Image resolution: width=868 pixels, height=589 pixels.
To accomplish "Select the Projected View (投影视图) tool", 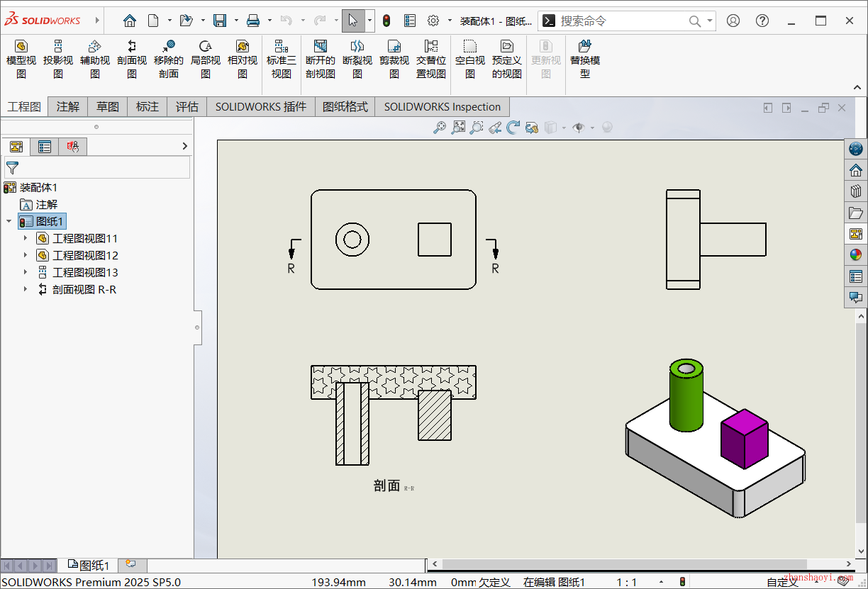I will pyautogui.click(x=58, y=60).
